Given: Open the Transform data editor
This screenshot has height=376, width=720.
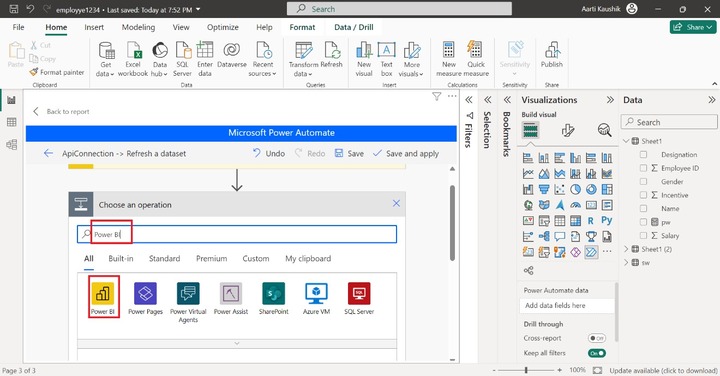Looking at the screenshot, I should pyautogui.click(x=304, y=60).
